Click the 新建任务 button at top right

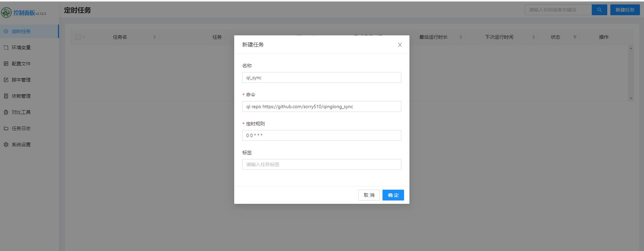click(625, 10)
